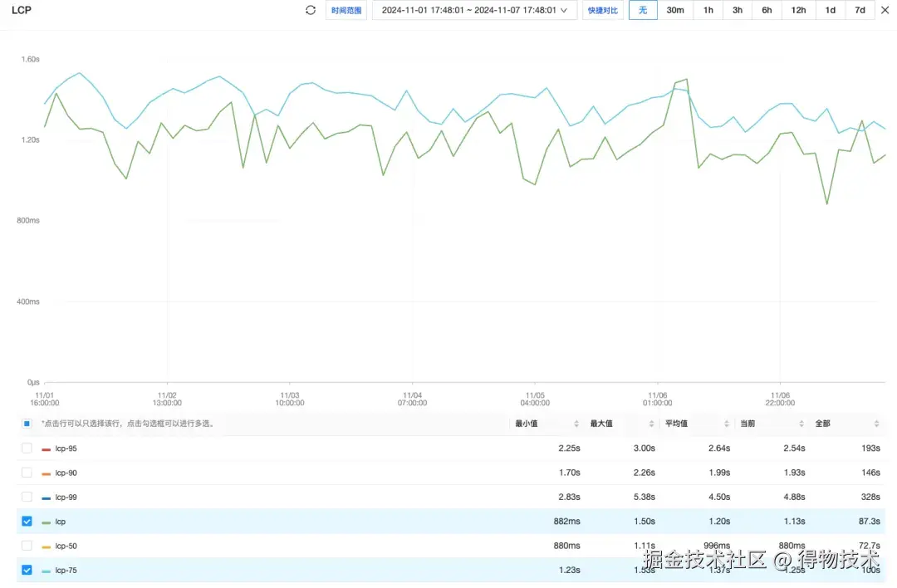The width and height of the screenshot is (897, 588).
Task: Uncheck the lcp series checkbox
Action: (27, 522)
